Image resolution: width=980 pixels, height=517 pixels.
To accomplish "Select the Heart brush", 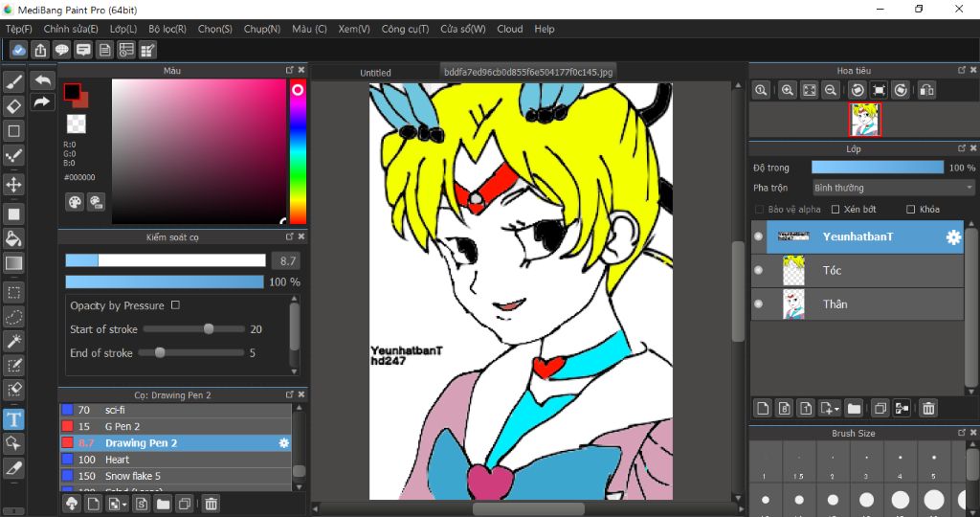I will click(x=176, y=460).
